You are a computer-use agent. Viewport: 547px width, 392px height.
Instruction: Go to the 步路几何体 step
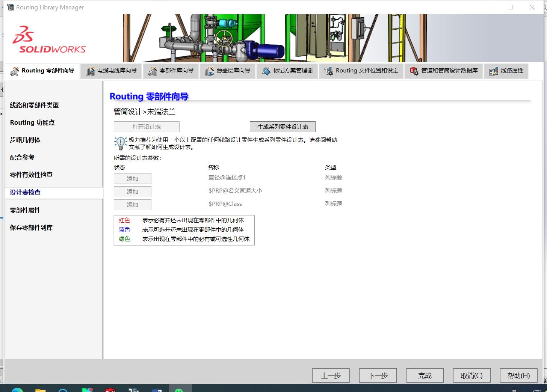(x=25, y=140)
